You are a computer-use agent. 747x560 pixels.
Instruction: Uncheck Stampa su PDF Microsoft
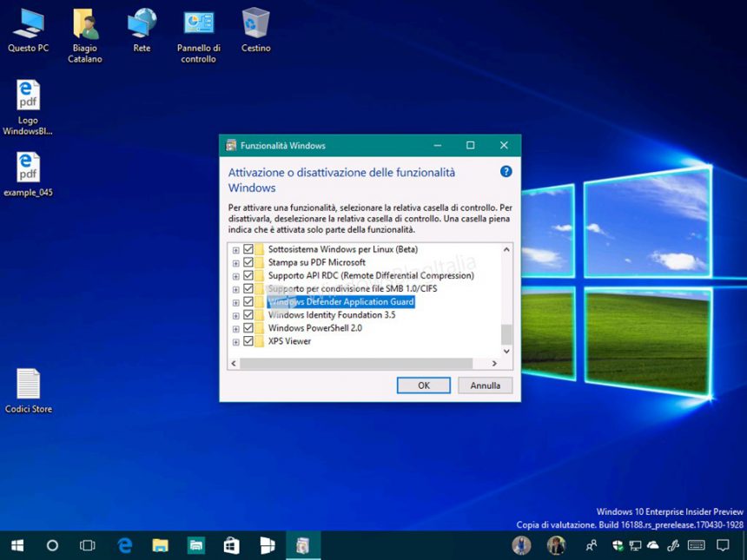click(x=248, y=262)
